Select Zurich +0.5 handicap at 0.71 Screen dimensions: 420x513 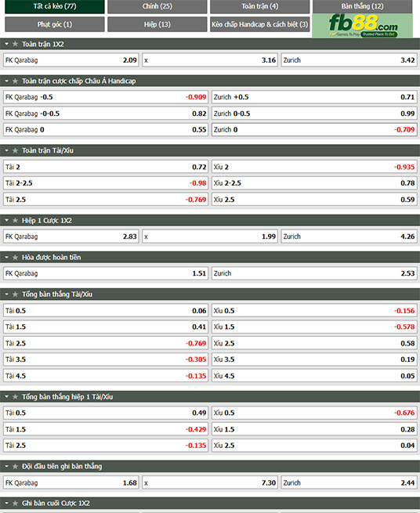pos(314,97)
